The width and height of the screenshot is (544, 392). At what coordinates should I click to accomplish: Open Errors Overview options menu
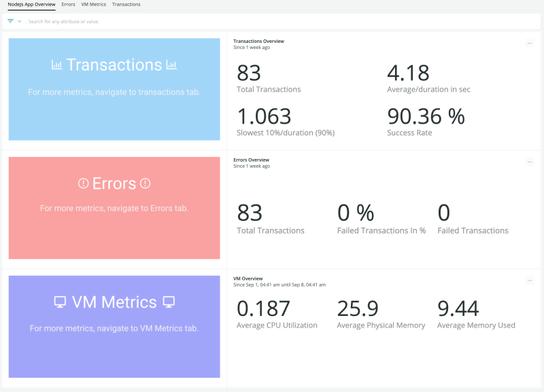click(x=529, y=162)
